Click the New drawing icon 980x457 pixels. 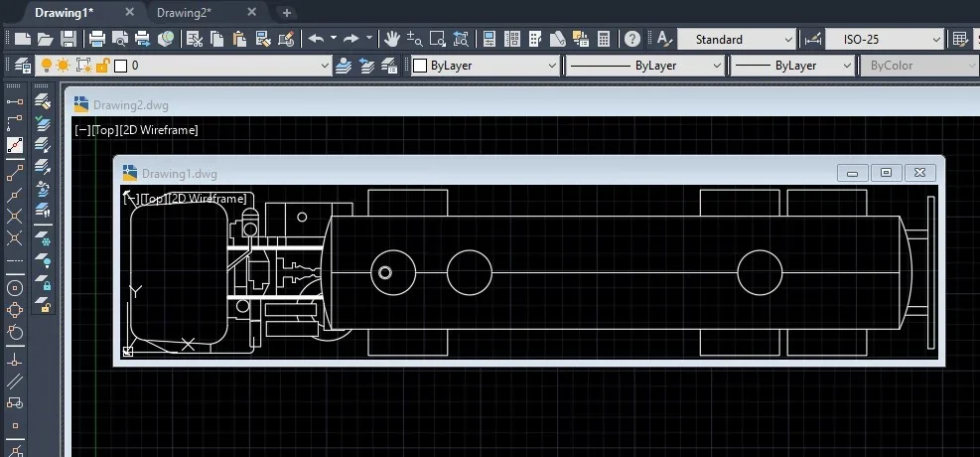point(23,39)
